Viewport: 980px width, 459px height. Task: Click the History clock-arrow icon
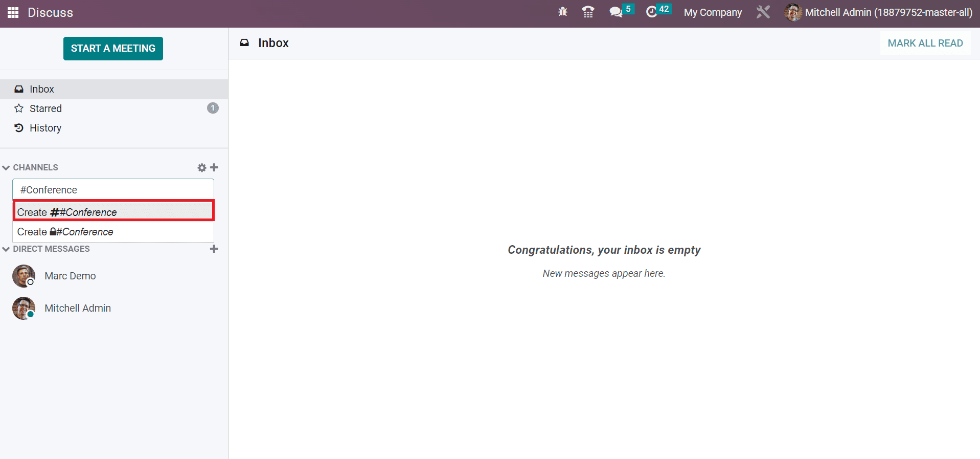click(x=19, y=128)
